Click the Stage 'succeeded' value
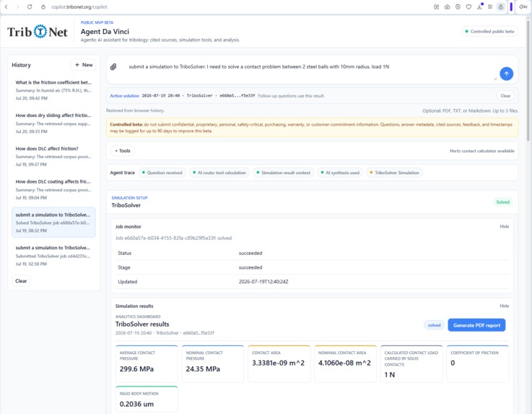The height and width of the screenshot is (414, 532). pyautogui.click(x=250, y=267)
